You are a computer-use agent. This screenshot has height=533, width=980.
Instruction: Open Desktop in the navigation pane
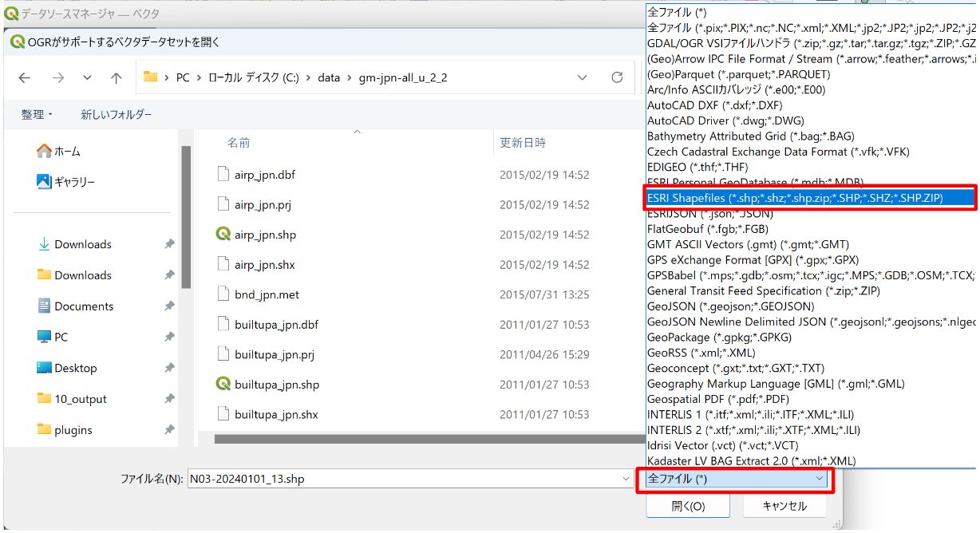tap(67, 368)
